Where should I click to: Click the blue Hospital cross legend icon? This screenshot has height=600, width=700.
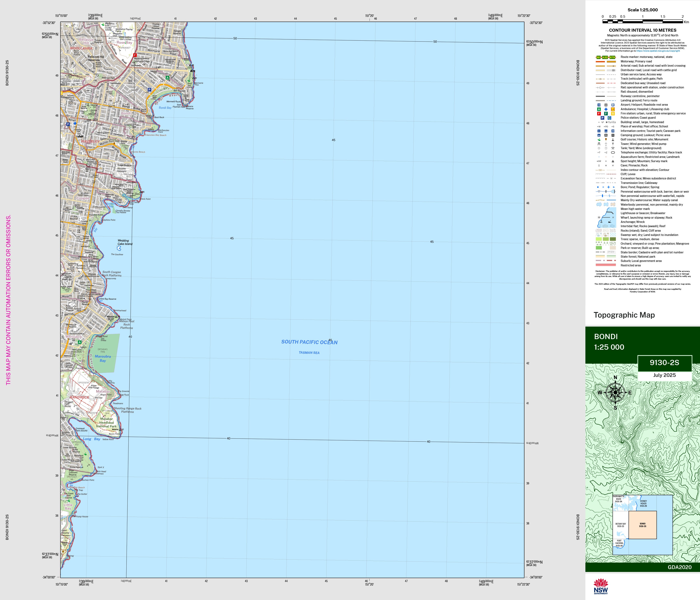(x=606, y=109)
